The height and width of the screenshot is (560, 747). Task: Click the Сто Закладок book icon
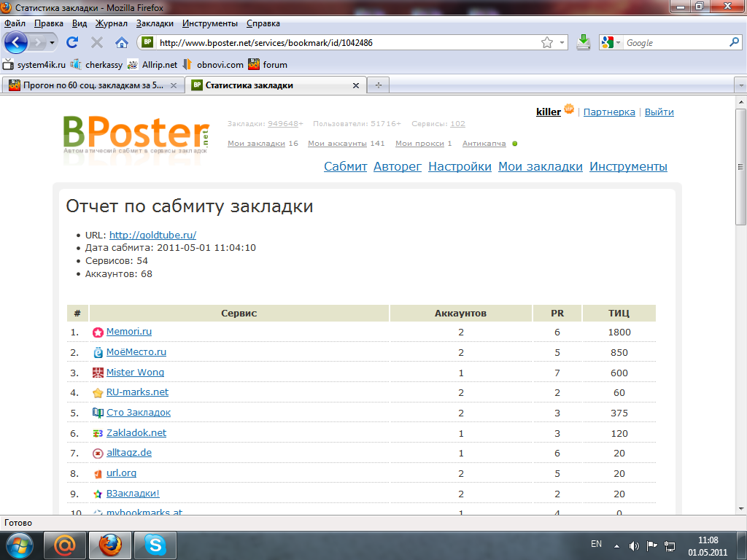tap(98, 413)
